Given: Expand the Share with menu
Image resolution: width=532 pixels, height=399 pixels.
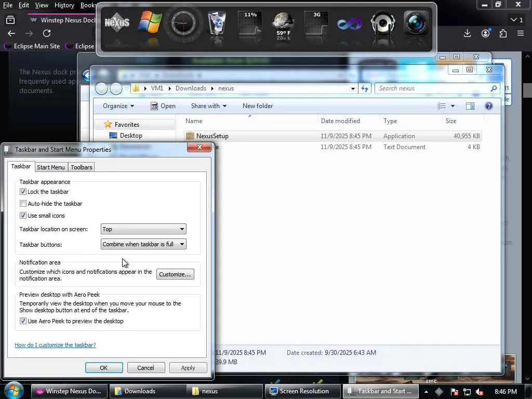Looking at the screenshot, I should click(209, 106).
